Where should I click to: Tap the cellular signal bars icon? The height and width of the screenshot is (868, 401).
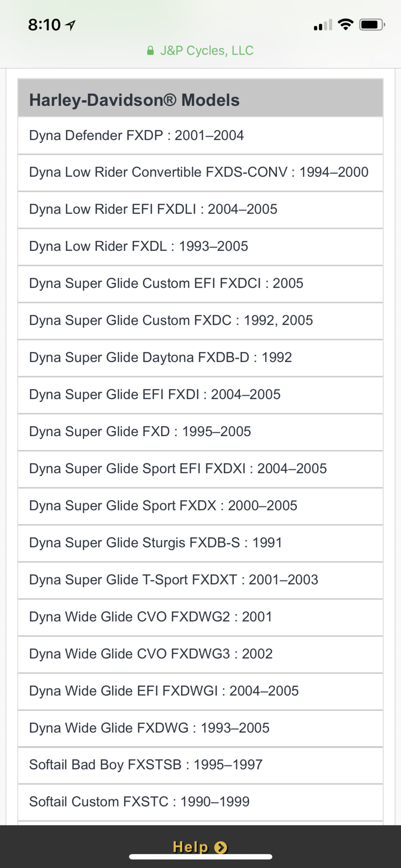click(x=322, y=25)
